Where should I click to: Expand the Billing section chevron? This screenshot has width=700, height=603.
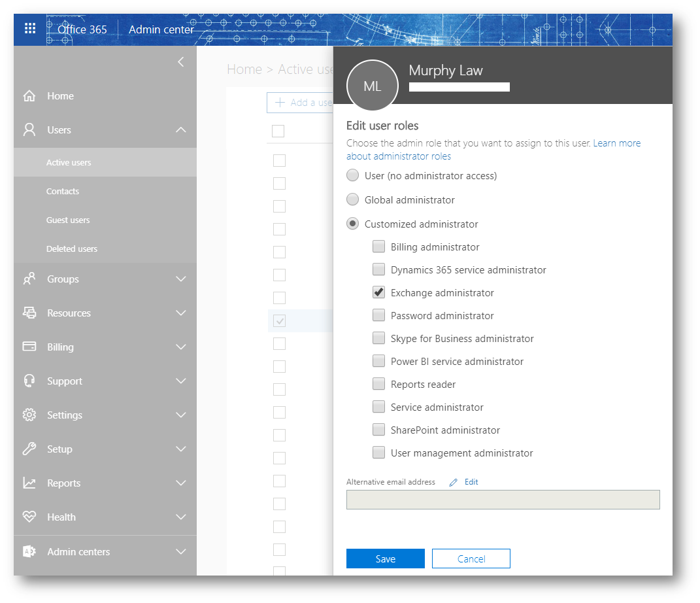coord(181,347)
